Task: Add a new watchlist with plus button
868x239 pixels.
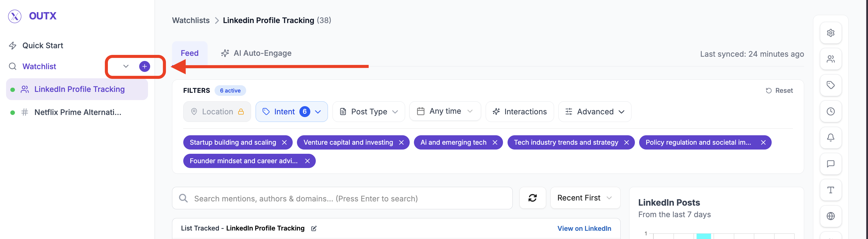Action: pyautogui.click(x=145, y=66)
